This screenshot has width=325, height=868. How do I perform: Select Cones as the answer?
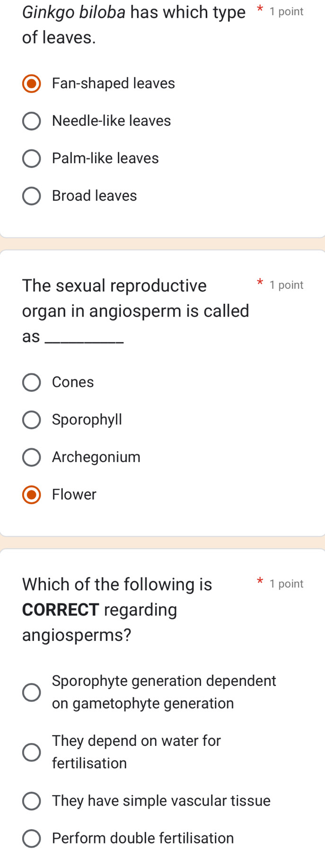coord(32,382)
